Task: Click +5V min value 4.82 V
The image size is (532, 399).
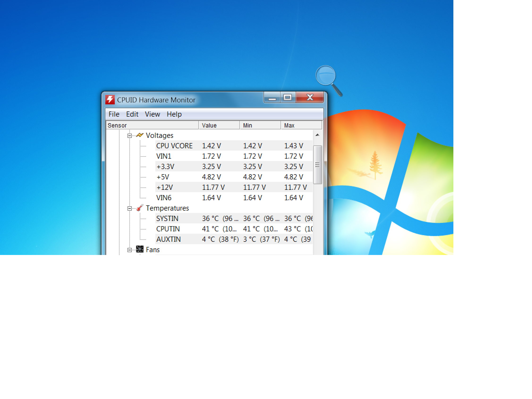Action: coord(252,177)
